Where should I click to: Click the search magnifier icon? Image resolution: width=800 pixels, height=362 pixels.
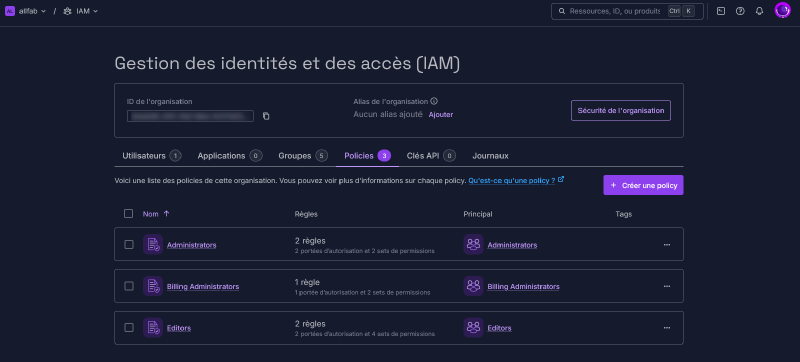(562, 11)
